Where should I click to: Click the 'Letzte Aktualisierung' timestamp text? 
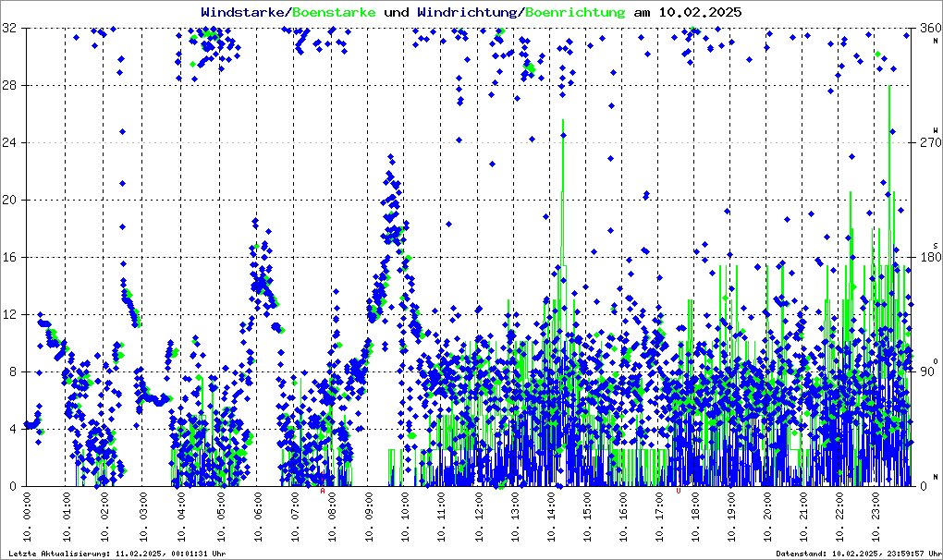pos(116,554)
